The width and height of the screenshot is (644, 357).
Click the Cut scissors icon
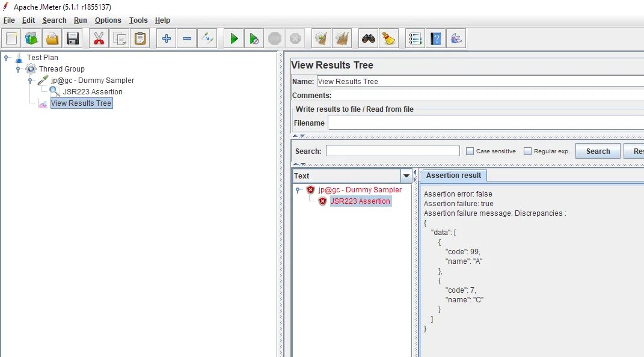pos(99,38)
